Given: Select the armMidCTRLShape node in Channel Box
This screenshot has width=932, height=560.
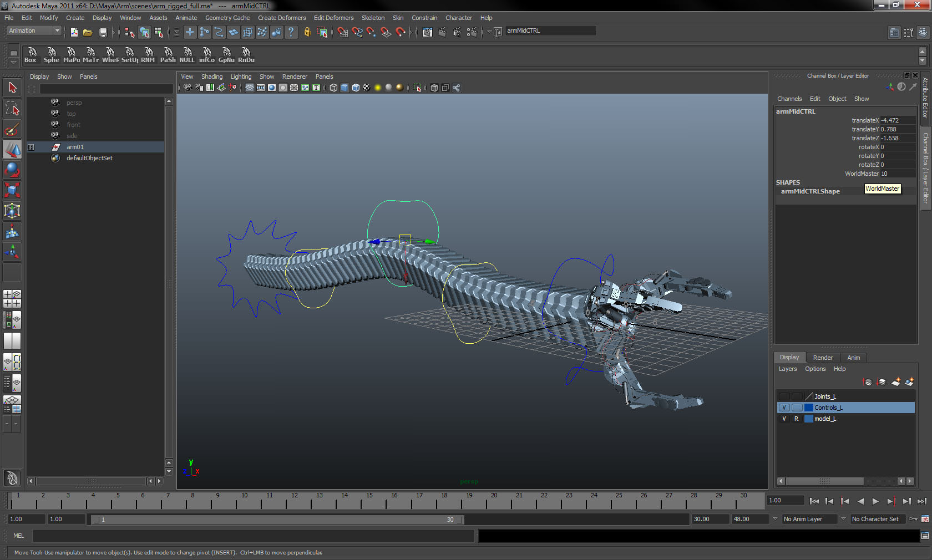Looking at the screenshot, I should pyautogui.click(x=810, y=191).
